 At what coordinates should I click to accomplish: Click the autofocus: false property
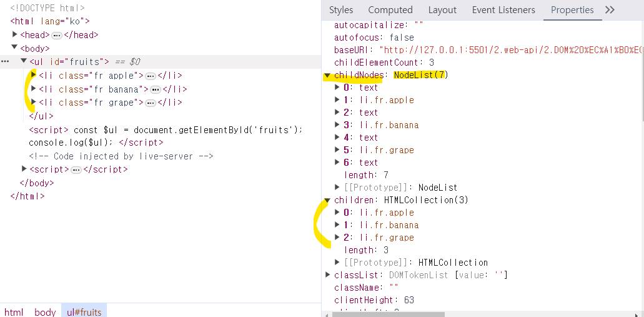click(374, 38)
